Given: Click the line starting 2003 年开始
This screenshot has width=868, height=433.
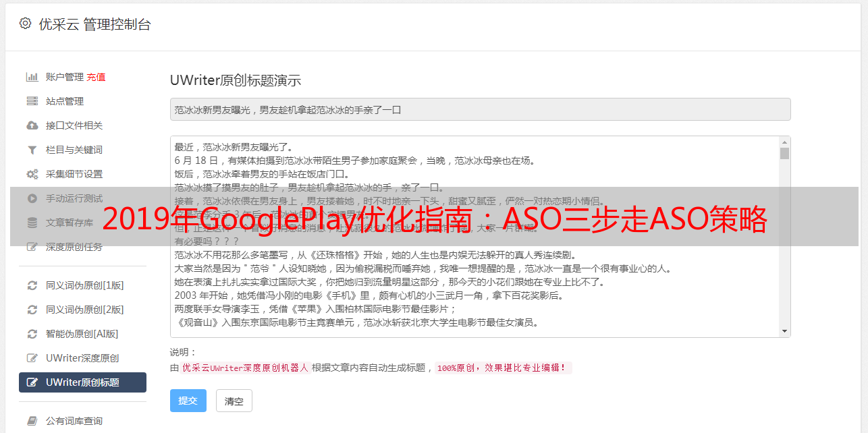Looking at the screenshot, I should 369,295.
